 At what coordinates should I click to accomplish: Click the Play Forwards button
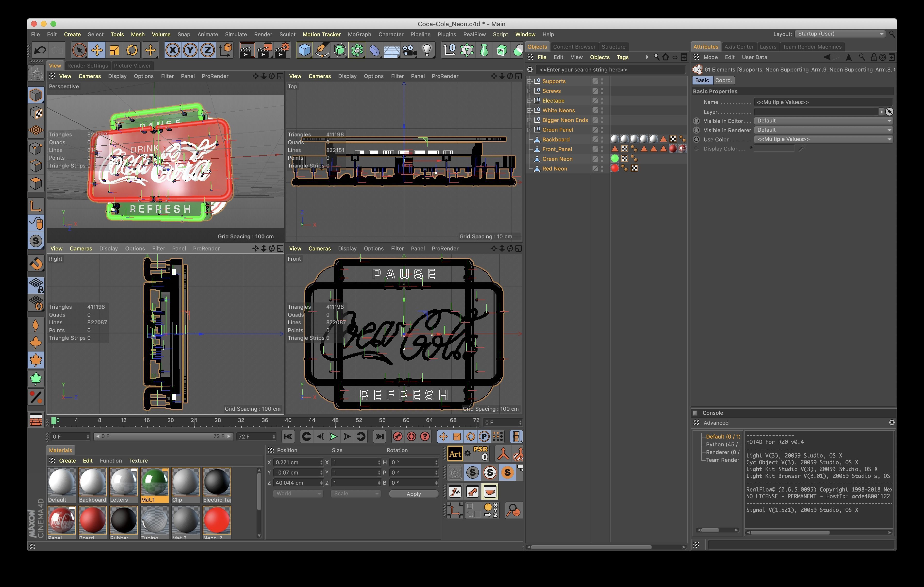[333, 436]
